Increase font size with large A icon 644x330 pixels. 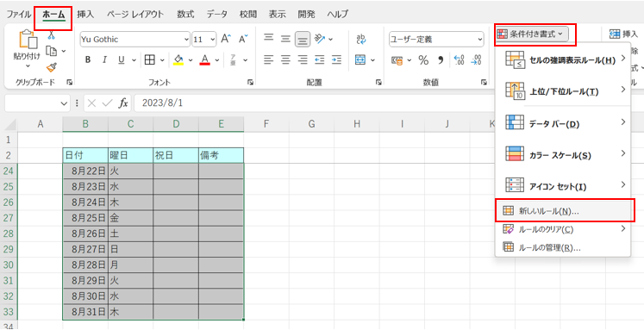[x=226, y=39]
